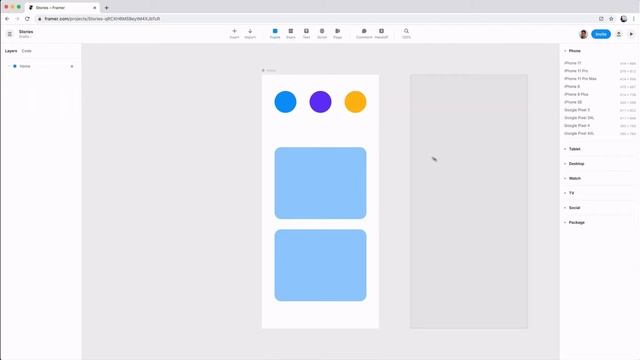Choose the iPhone 11 Pro preset
Screen dimensions: 640x360
point(600,71)
